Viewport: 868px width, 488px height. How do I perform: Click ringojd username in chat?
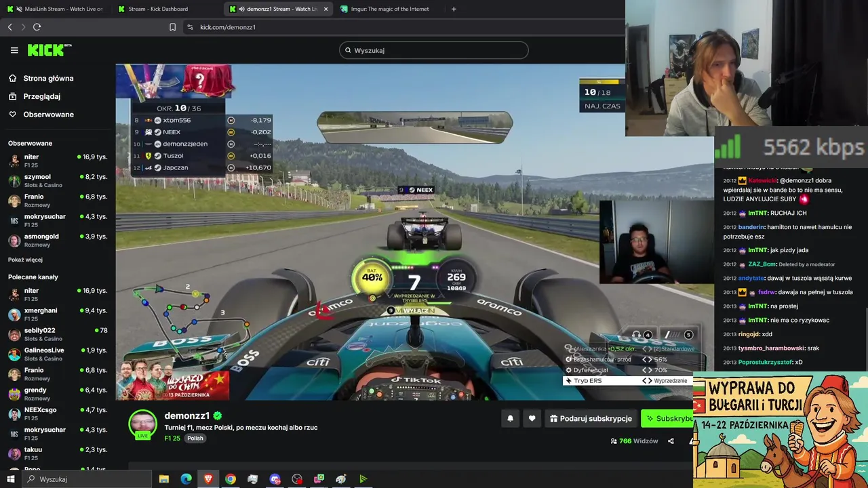[x=749, y=334]
